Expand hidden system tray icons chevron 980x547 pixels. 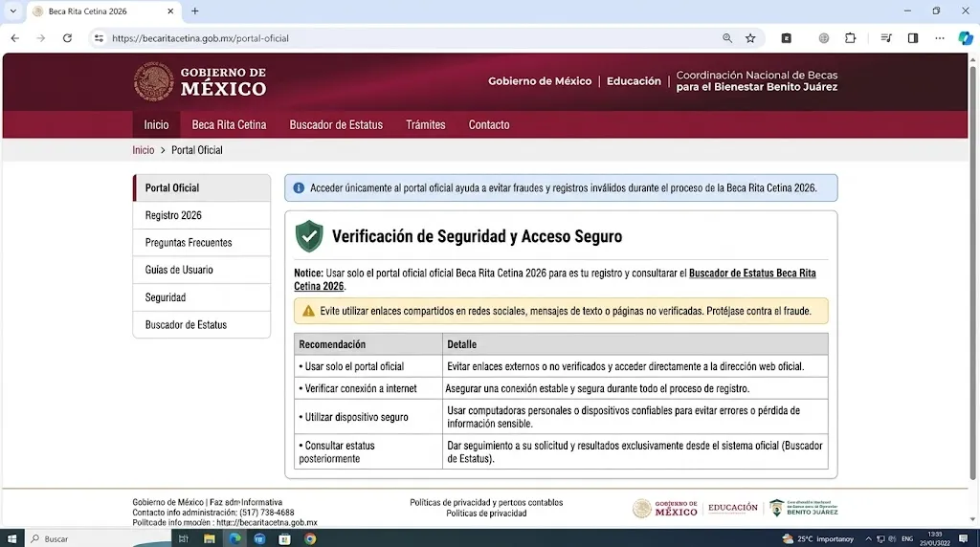pos(868,539)
